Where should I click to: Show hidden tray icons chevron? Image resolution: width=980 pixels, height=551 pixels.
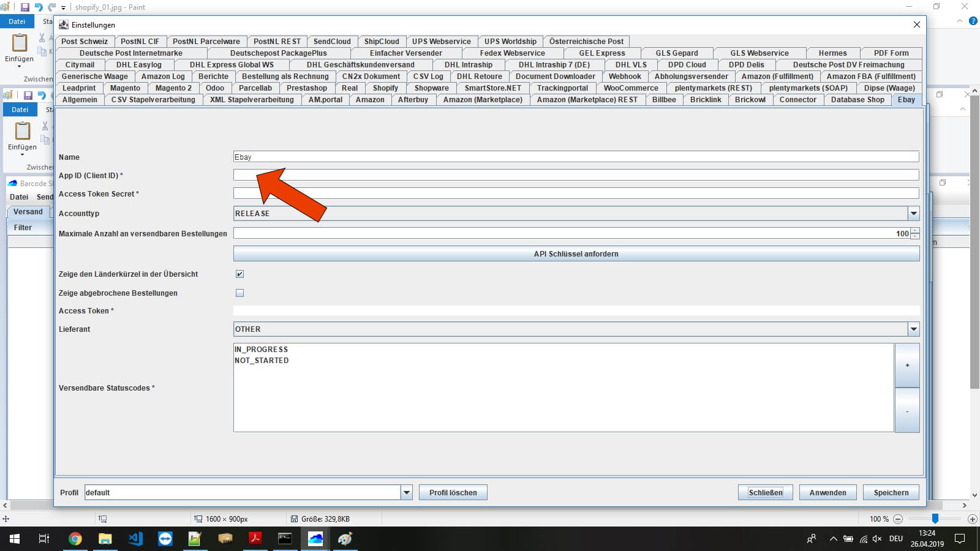(833, 539)
